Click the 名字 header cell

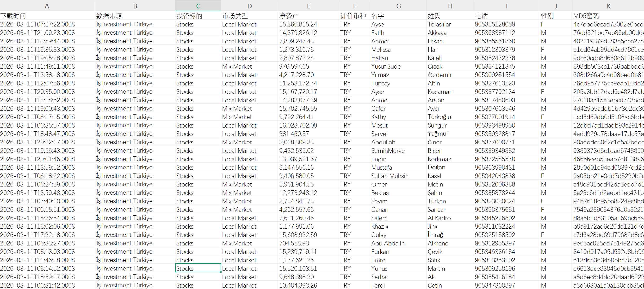[398, 16]
